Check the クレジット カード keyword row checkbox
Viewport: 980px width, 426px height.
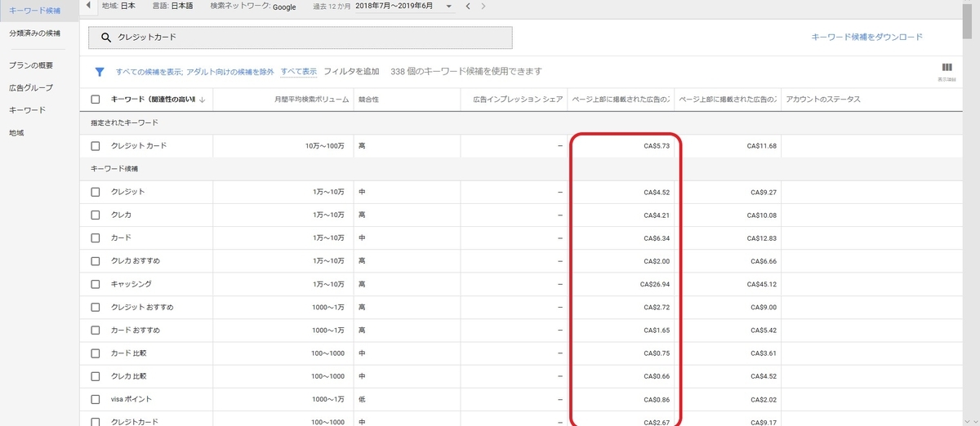click(x=96, y=145)
